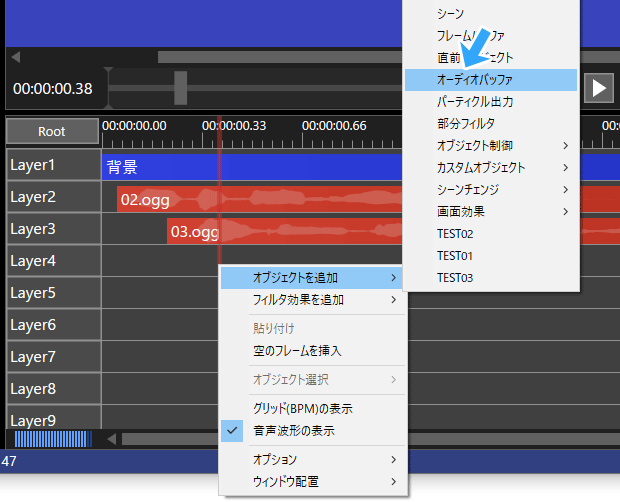Click the left arrow on the preview scrollbar

pyautogui.click(x=13, y=57)
